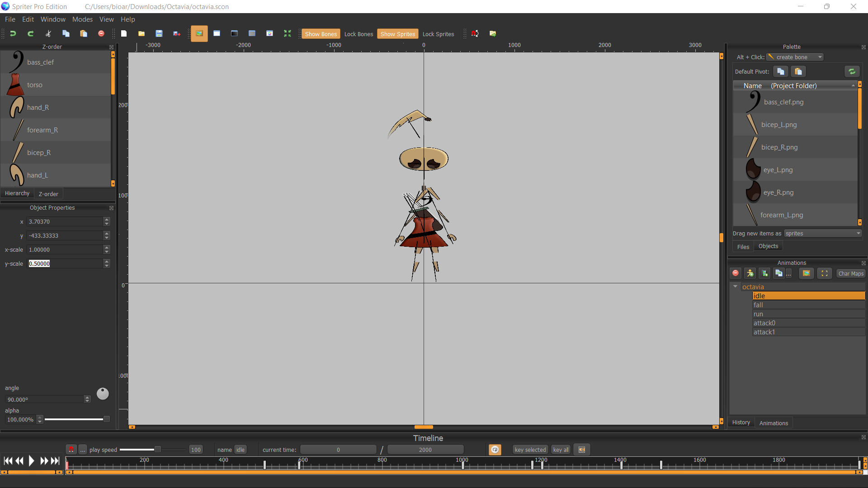
Task: Click the duplicate animation icon
Action: (779, 273)
